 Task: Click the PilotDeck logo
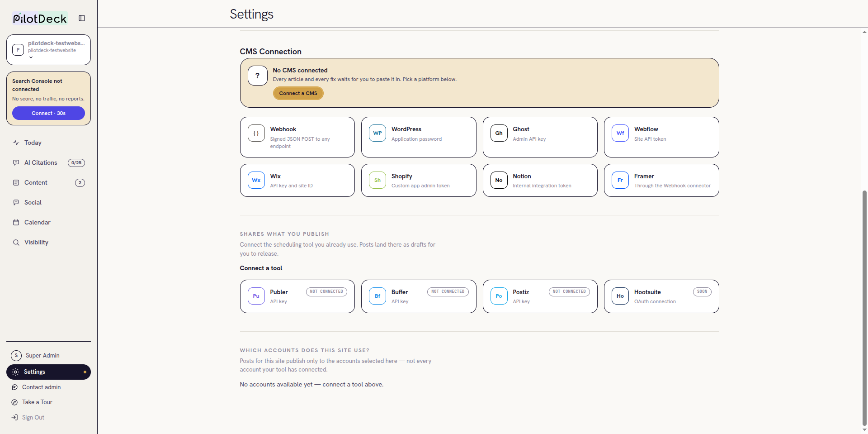(40, 18)
